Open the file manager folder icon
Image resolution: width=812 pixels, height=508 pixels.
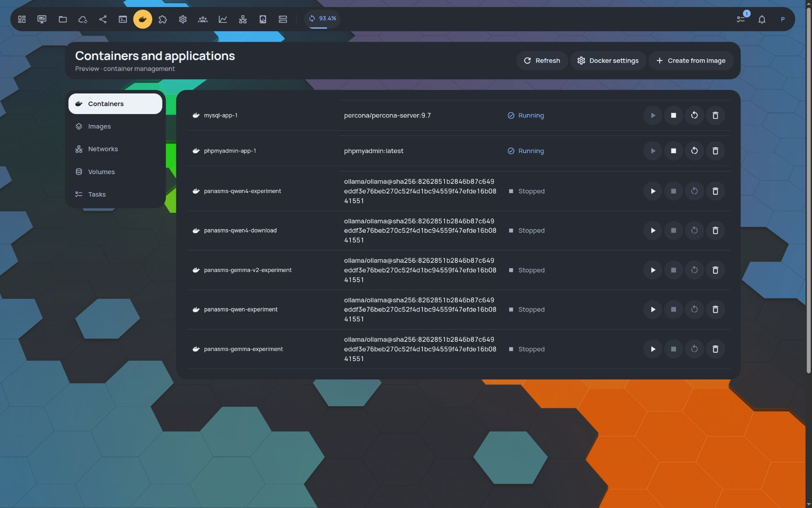pos(63,19)
